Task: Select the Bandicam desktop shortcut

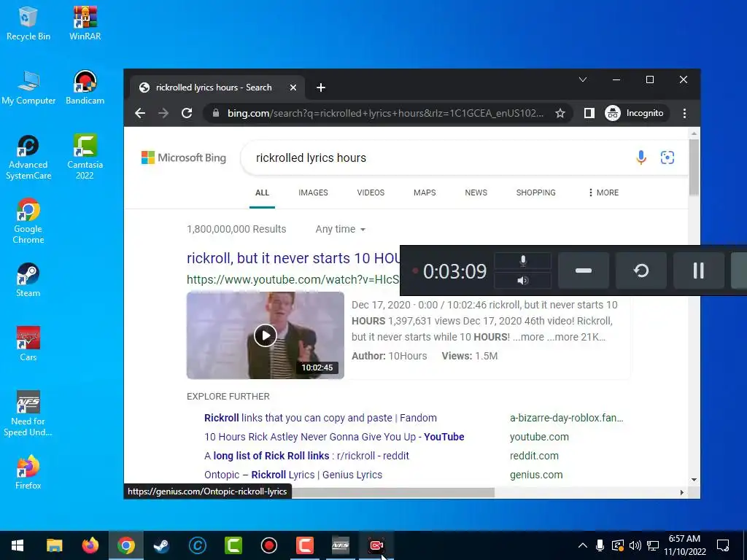Action: [85, 87]
